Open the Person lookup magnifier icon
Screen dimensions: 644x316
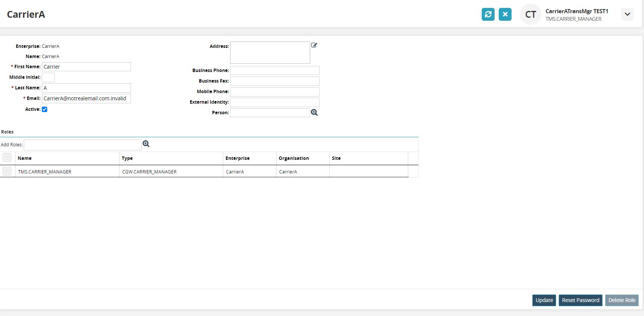(x=314, y=112)
